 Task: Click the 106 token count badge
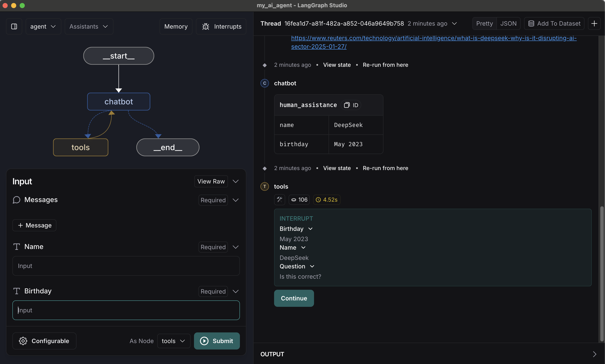(299, 200)
